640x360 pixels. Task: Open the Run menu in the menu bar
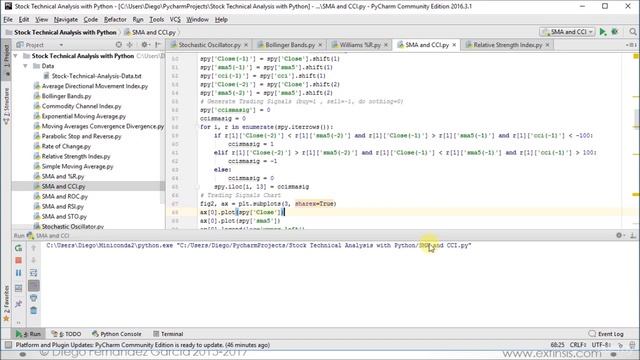coord(138,20)
